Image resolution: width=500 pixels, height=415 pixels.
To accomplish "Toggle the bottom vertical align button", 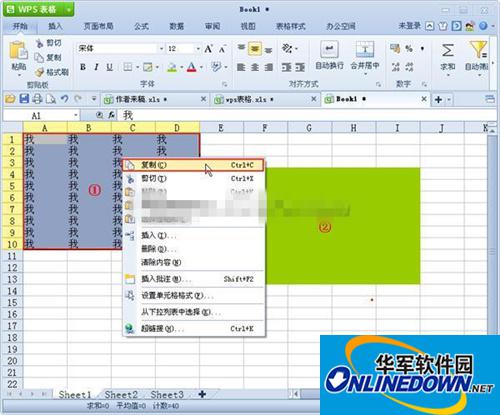I will coord(268,50).
